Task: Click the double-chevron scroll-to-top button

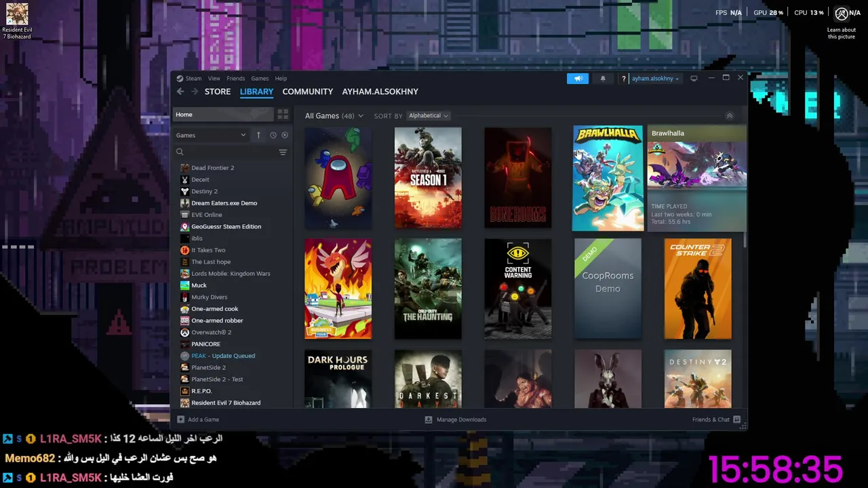Action: 730,116
